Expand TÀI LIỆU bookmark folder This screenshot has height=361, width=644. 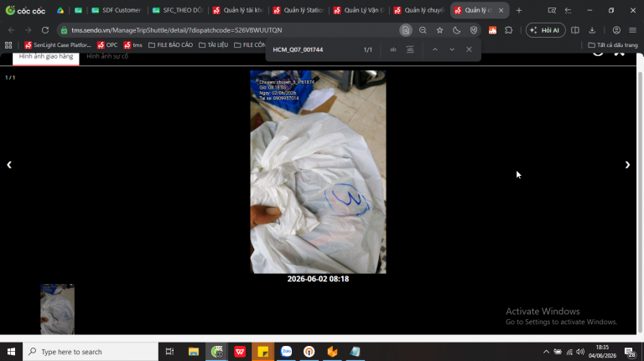pos(213,45)
